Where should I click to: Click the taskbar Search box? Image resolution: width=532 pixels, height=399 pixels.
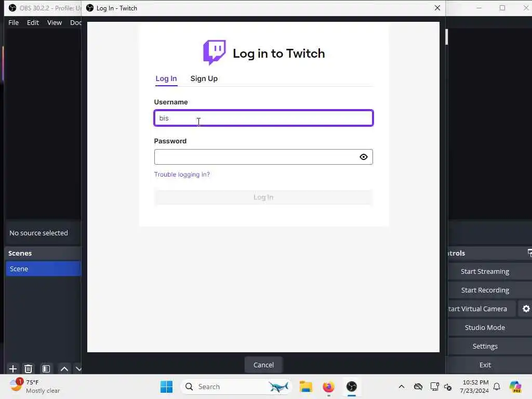coord(237,387)
